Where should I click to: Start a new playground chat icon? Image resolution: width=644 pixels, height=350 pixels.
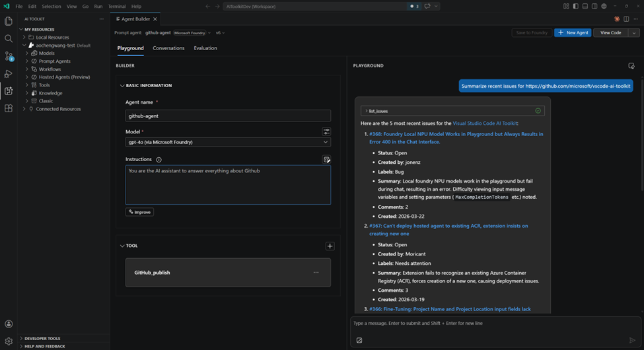[x=631, y=66]
